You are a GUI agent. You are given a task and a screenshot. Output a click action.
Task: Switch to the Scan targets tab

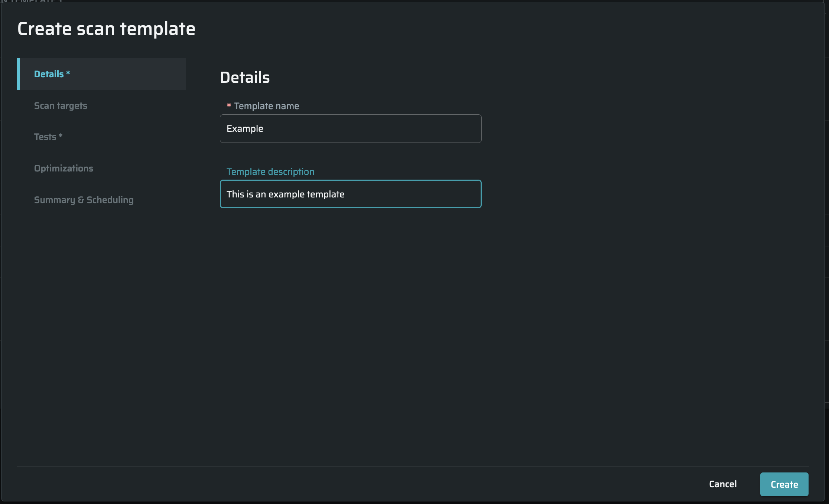pyautogui.click(x=61, y=106)
